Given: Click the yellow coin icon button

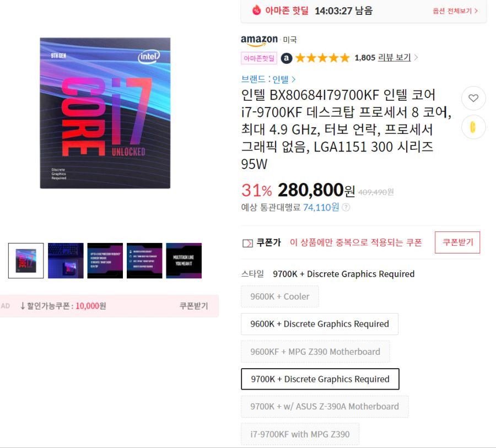Looking at the screenshot, I should 473,127.
